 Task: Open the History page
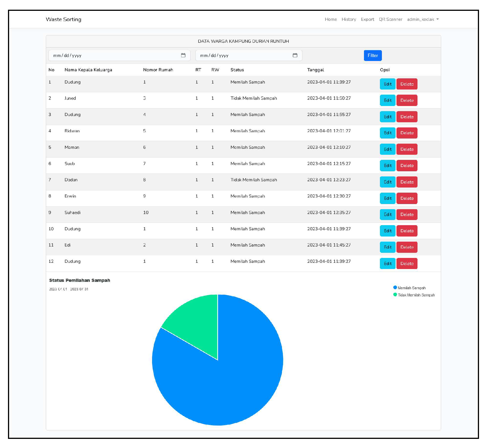[x=349, y=19]
